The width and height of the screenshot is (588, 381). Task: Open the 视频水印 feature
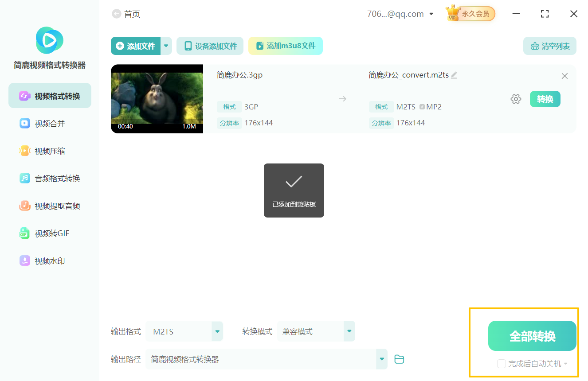coord(48,260)
